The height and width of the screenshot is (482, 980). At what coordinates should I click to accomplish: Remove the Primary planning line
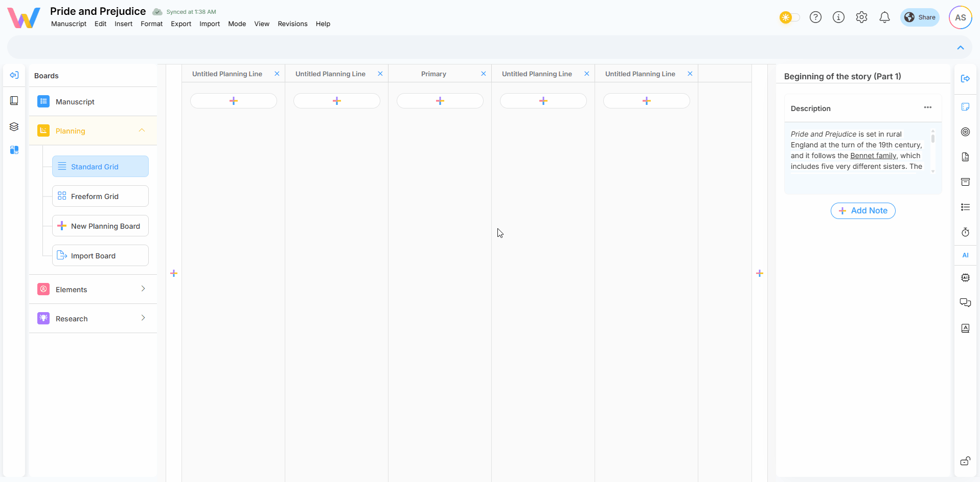pos(484,74)
